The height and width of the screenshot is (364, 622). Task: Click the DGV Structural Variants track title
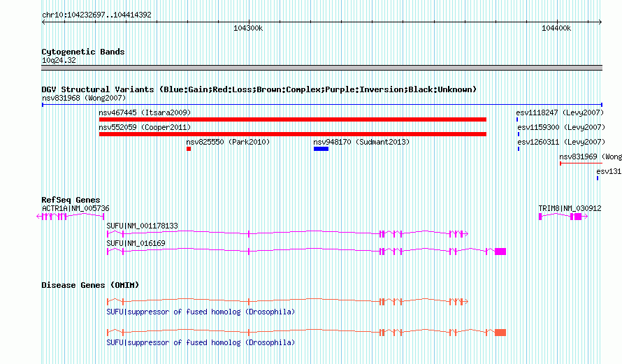pyautogui.click(x=259, y=89)
